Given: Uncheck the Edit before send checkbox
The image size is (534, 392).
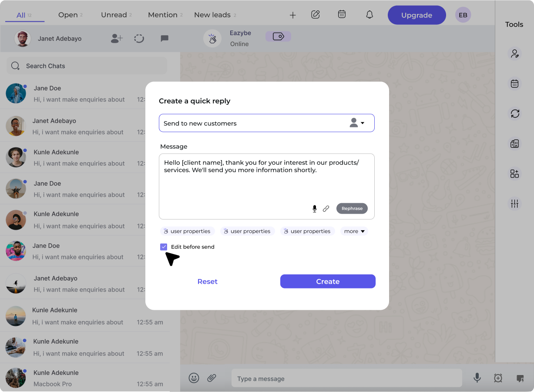Looking at the screenshot, I should 164,247.
